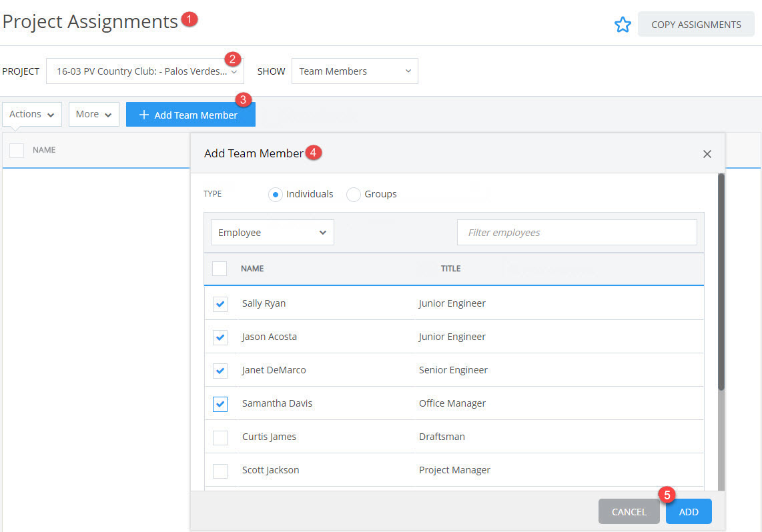Open the Actions dropdown menu
The width and height of the screenshot is (762, 532).
(31, 114)
